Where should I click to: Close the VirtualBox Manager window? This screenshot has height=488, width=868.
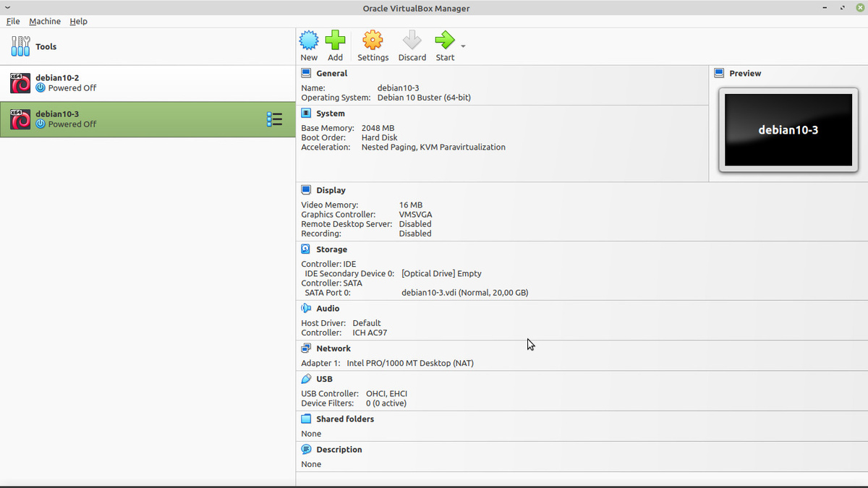point(859,8)
